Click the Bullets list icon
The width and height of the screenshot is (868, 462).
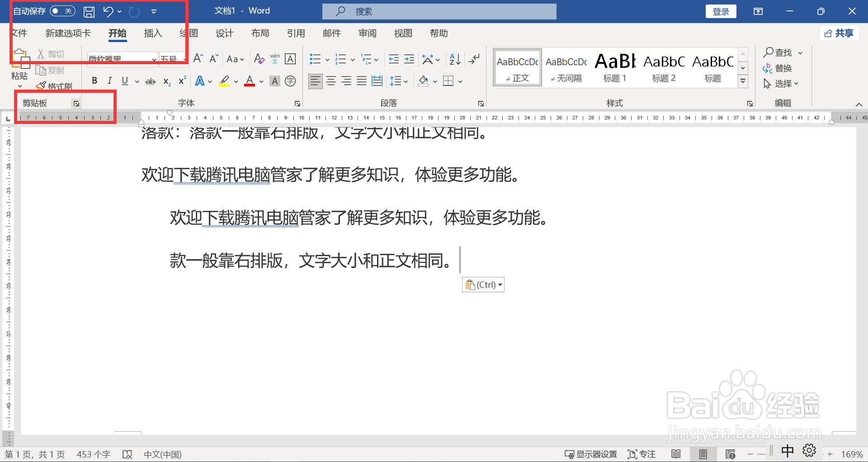coord(315,59)
